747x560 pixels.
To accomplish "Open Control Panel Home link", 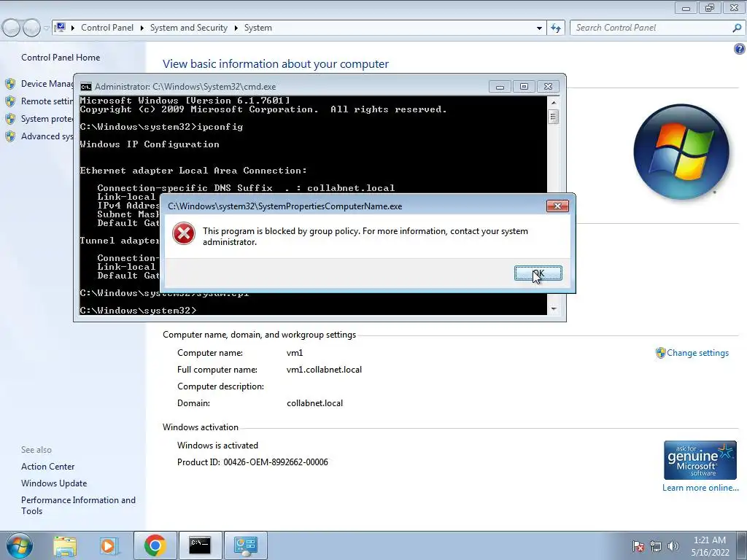I will click(x=61, y=58).
